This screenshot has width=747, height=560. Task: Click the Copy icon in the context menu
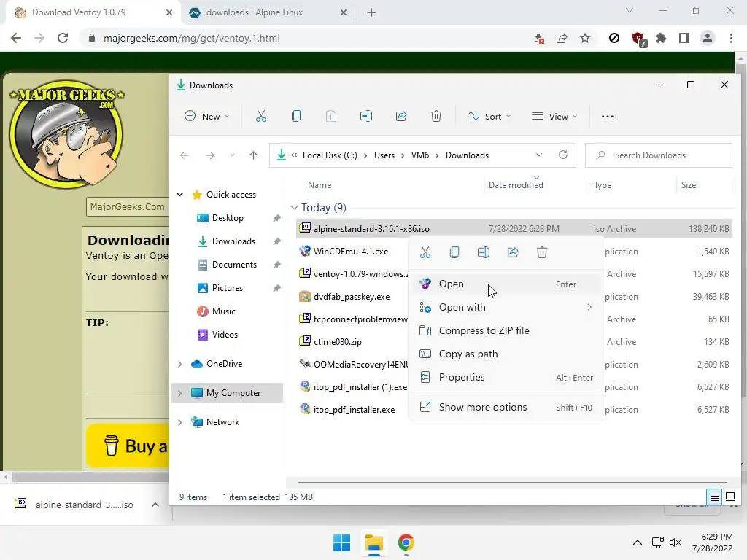coord(454,252)
